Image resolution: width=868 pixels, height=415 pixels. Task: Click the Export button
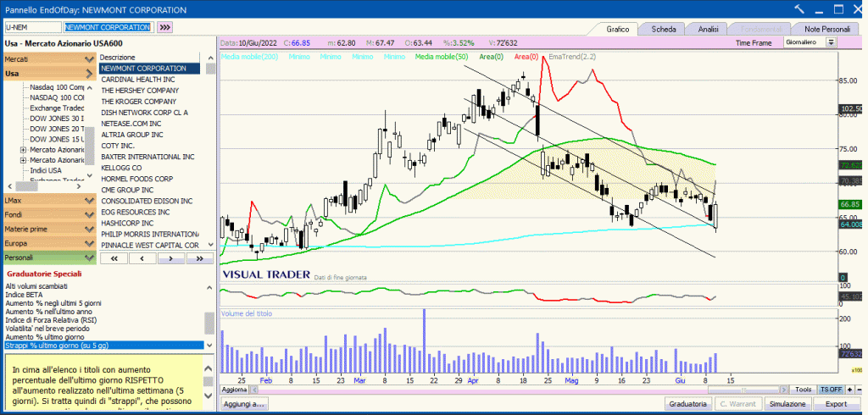(835, 404)
